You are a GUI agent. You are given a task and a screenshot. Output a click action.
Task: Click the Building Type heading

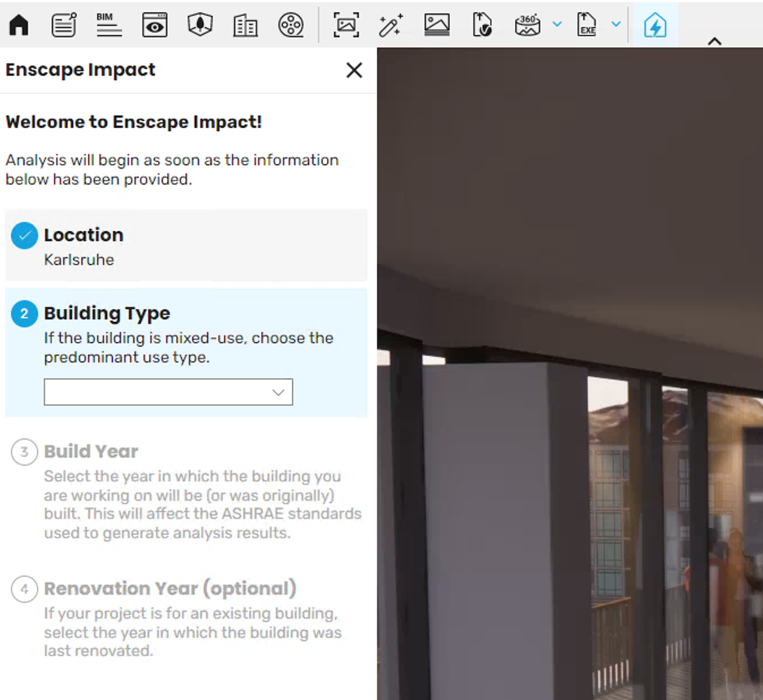tap(107, 314)
